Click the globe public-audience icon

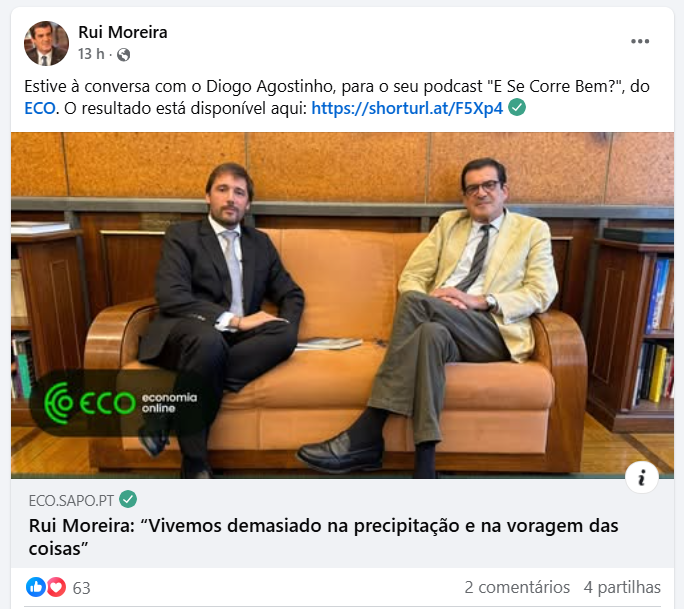tap(123, 55)
